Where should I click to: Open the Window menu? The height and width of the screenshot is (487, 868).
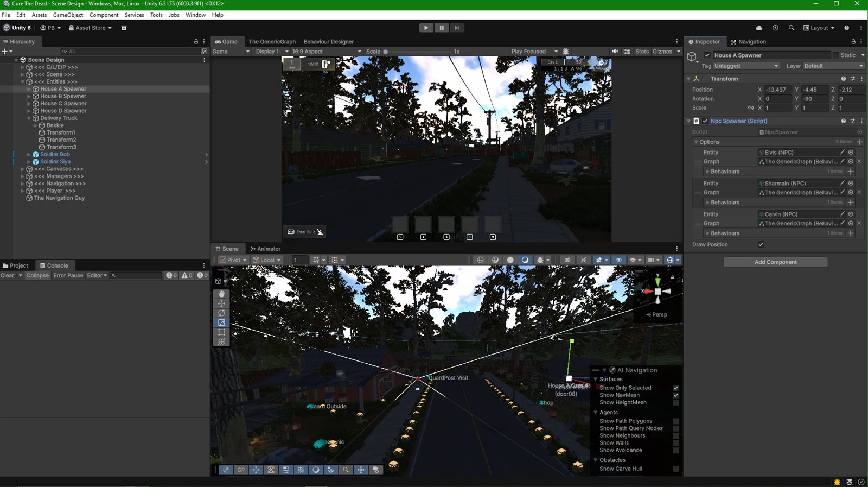[195, 15]
